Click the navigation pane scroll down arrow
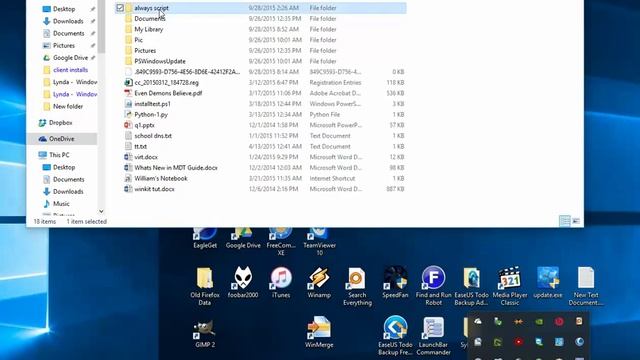The image size is (640, 360). (x=101, y=211)
